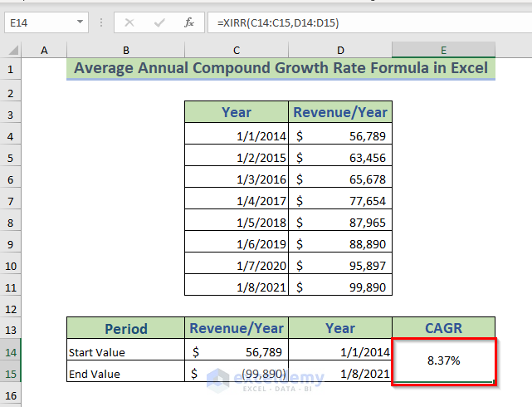Select the date cell 1/8/2021 in row 15
532x407 pixels.
coord(340,371)
